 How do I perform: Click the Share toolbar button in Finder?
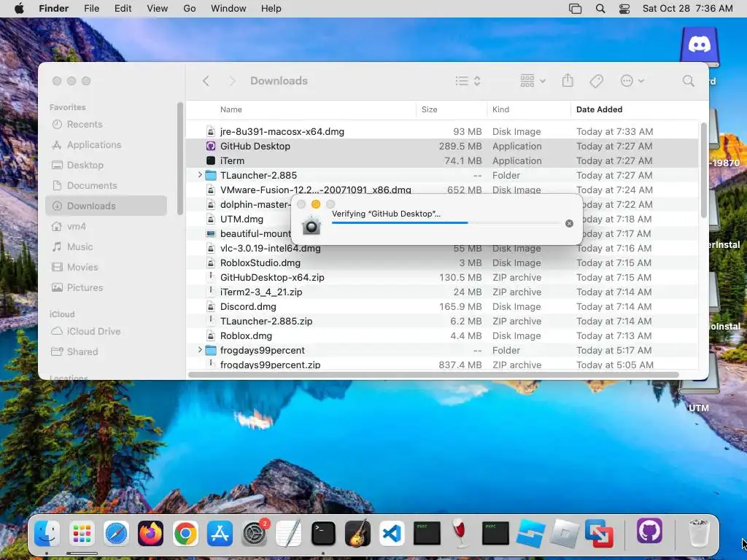point(568,80)
